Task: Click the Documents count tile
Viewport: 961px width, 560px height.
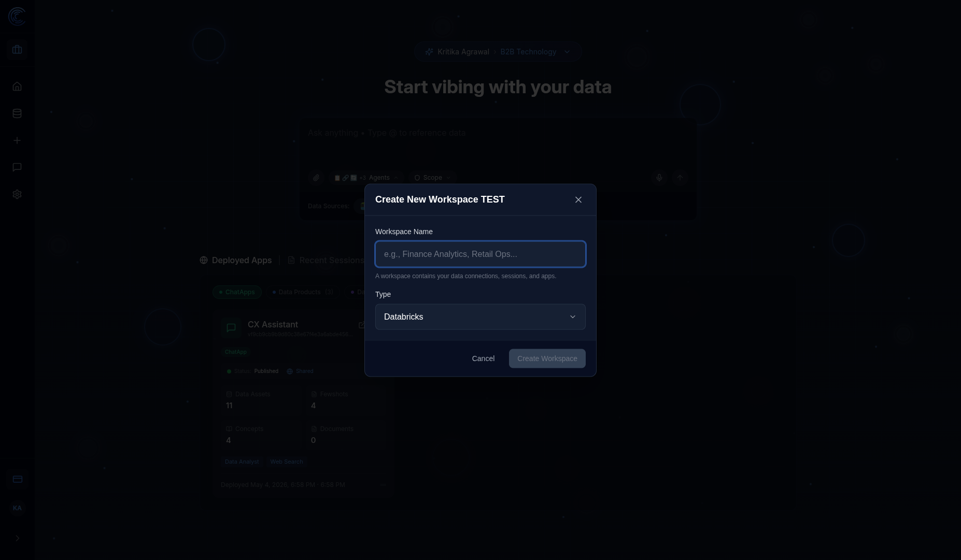Action: (x=346, y=435)
